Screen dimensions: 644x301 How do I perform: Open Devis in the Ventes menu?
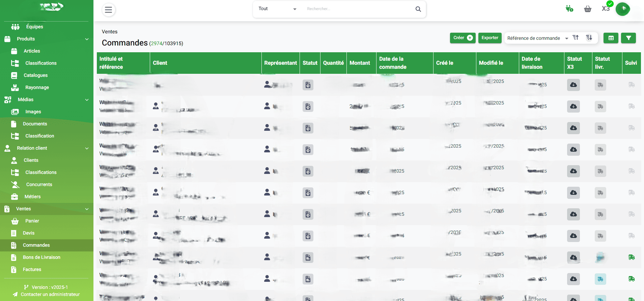[x=29, y=233]
